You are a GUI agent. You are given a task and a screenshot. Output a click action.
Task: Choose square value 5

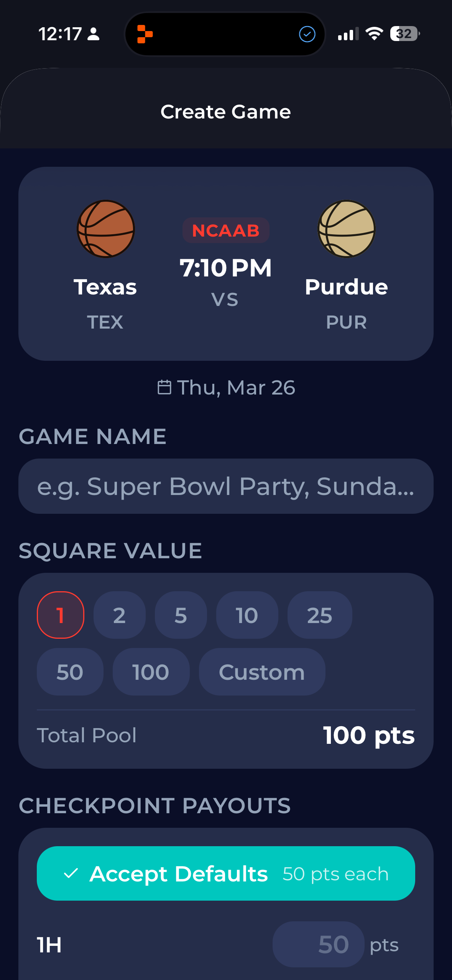point(181,615)
